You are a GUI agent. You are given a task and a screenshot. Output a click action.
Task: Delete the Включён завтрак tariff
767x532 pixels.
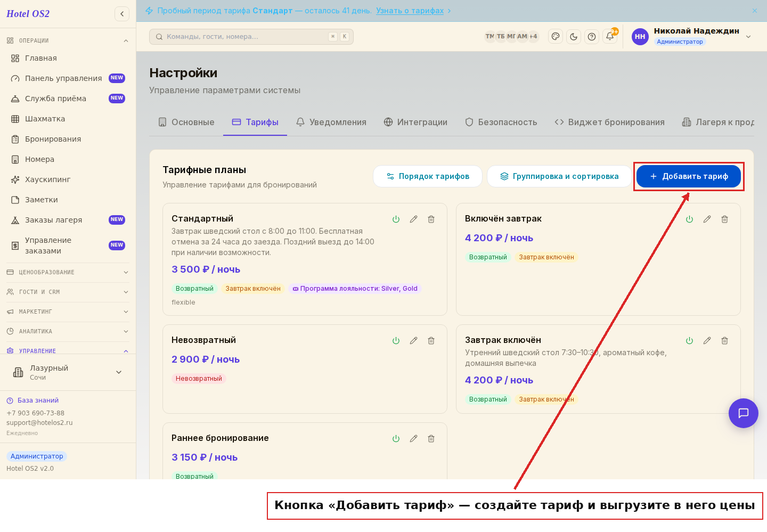pyautogui.click(x=724, y=219)
